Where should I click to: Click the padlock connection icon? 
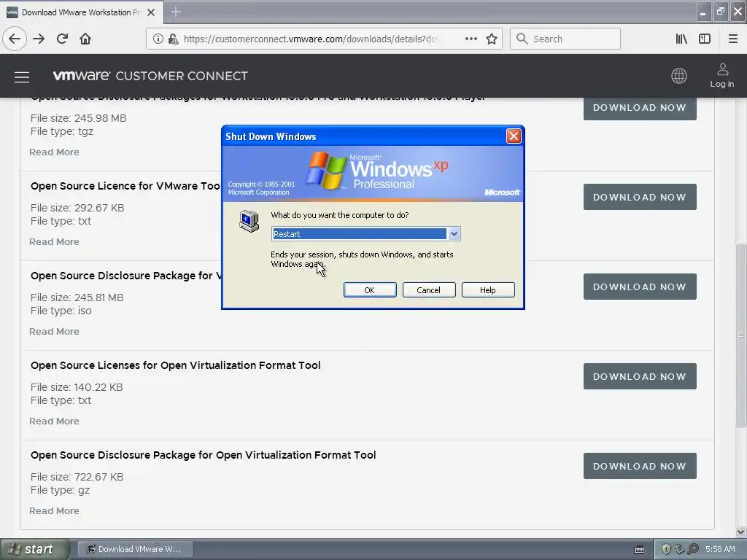coord(174,39)
